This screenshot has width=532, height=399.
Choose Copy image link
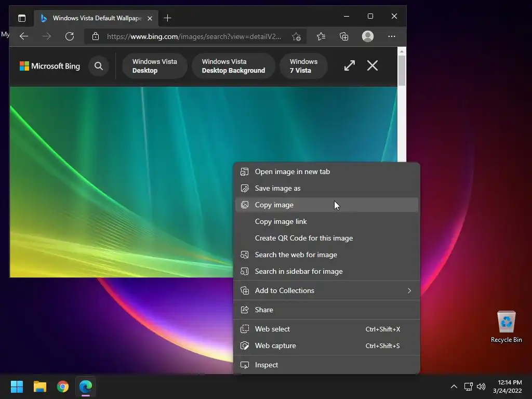pyautogui.click(x=326, y=221)
